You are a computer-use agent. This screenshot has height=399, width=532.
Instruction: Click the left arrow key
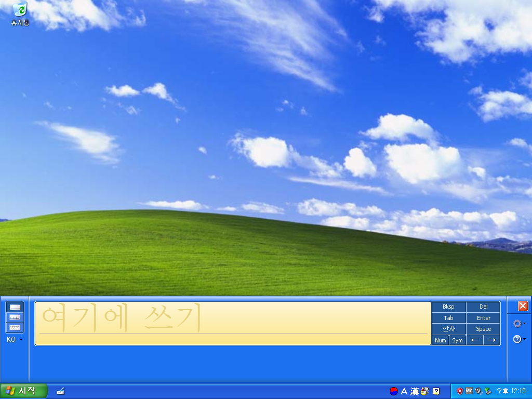click(x=475, y=340)
